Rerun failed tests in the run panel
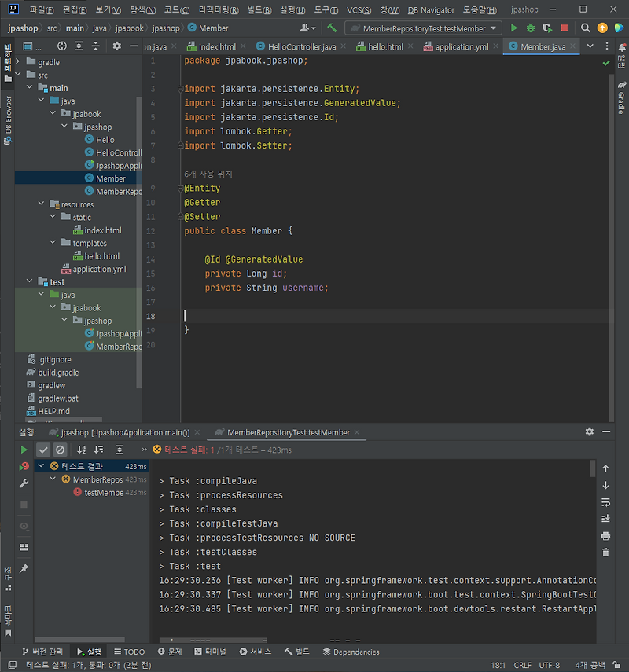This screenshot has width=629, height=672. pyautogui.click(x=24, y=465)
